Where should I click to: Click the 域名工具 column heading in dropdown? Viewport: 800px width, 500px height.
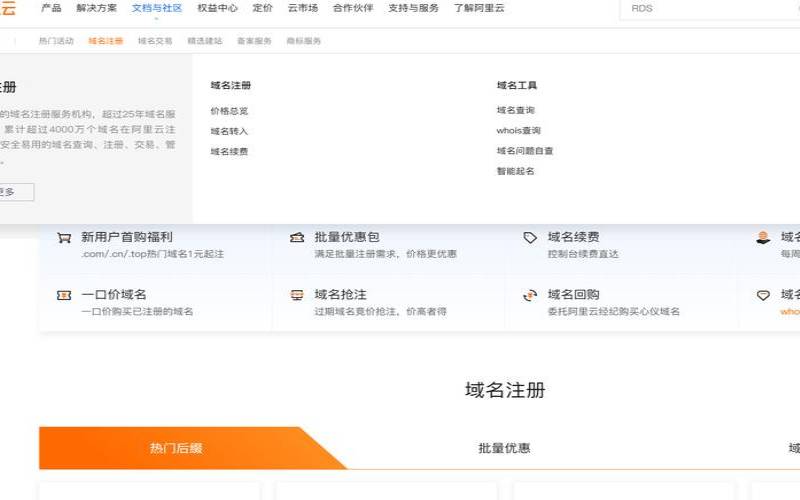pyautogui.click(x=517, y=85)
